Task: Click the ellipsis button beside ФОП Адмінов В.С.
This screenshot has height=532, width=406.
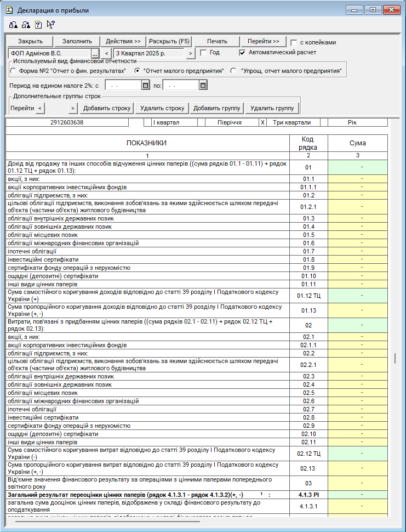Action: pyautogui.click(x=94, y=53)
